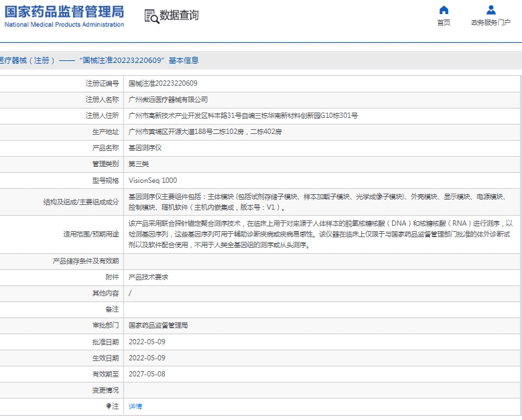Click the 适用范围 intended use description

pyautogui.click(x=320, y=234)
